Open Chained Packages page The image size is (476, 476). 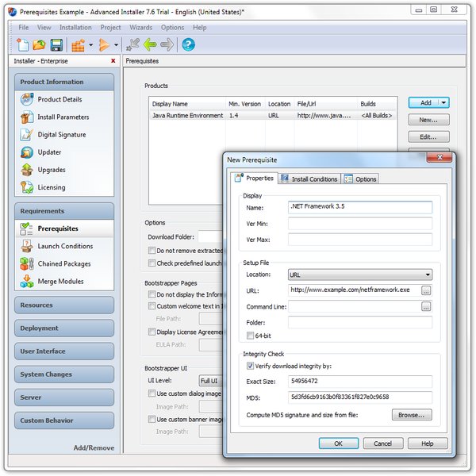point(64,264)
